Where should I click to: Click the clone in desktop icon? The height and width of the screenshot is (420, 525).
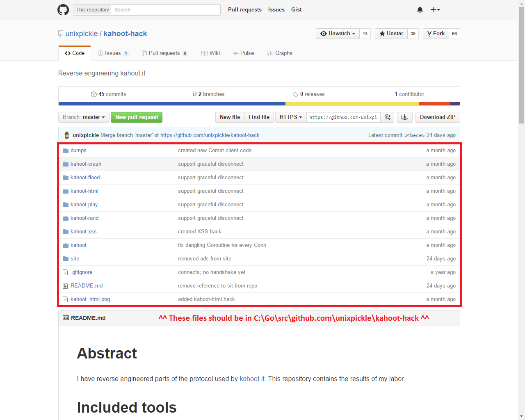[405, 117]
